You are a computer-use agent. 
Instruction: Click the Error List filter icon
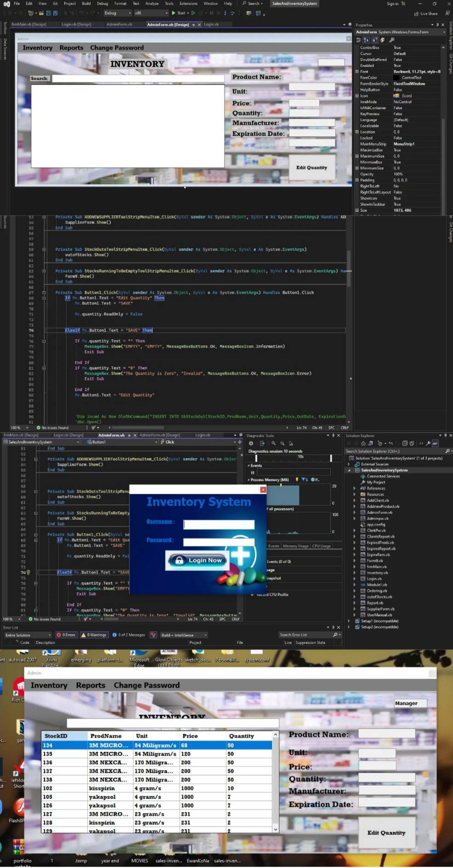point(153,635)
